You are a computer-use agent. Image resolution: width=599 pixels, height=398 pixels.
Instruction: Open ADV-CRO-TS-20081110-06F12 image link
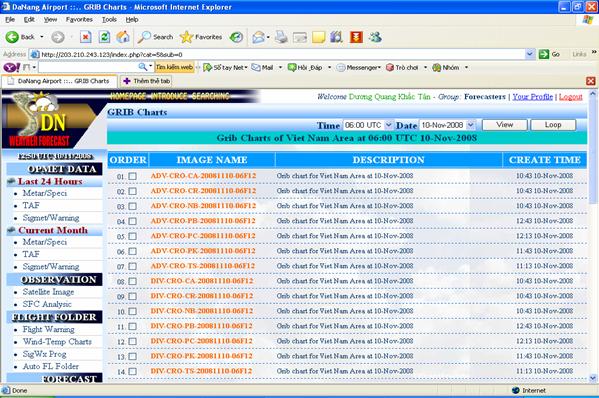pos(203,266)
